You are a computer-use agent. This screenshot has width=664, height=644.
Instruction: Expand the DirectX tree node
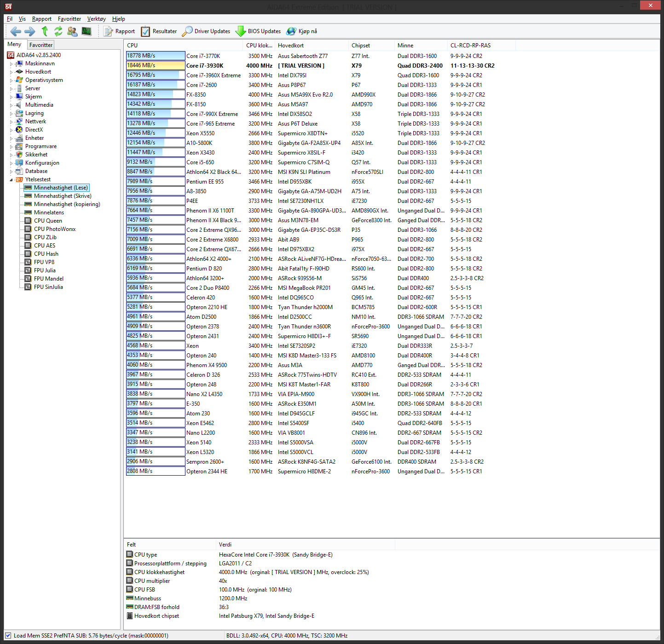(12, 130)
